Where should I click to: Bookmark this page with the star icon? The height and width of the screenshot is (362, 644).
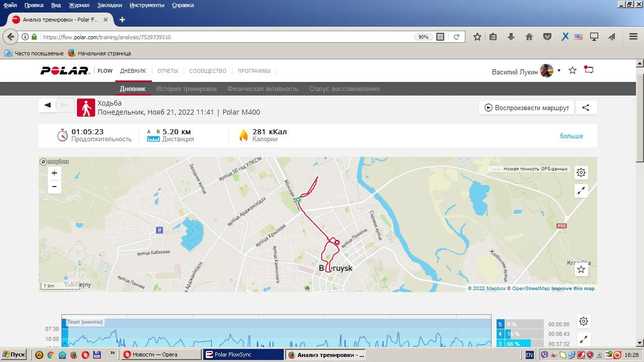(477, 37)
